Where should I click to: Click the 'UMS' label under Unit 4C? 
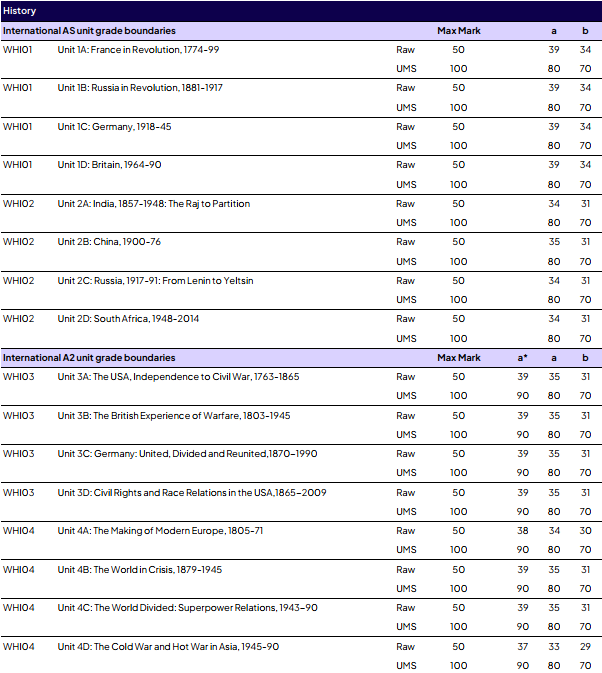point(406,627)
